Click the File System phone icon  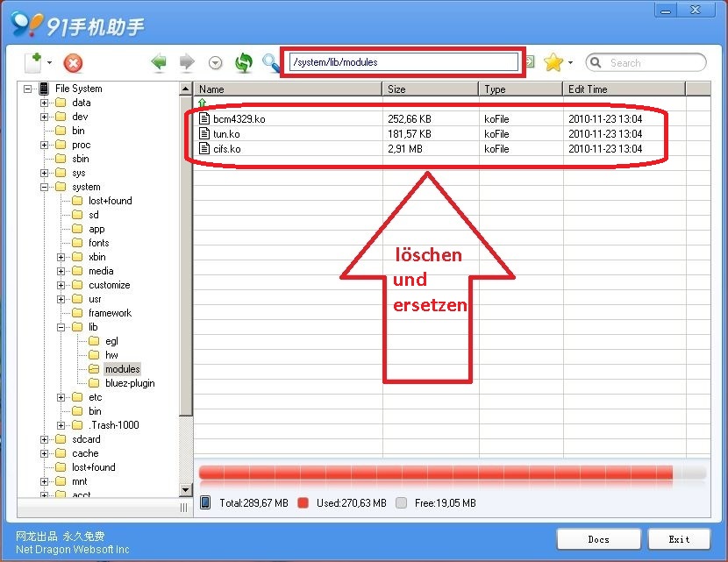pos(44,89)
